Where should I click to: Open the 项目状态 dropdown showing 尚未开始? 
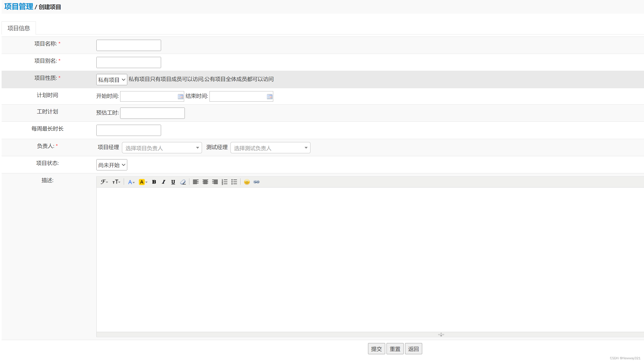tap(112, 165)
